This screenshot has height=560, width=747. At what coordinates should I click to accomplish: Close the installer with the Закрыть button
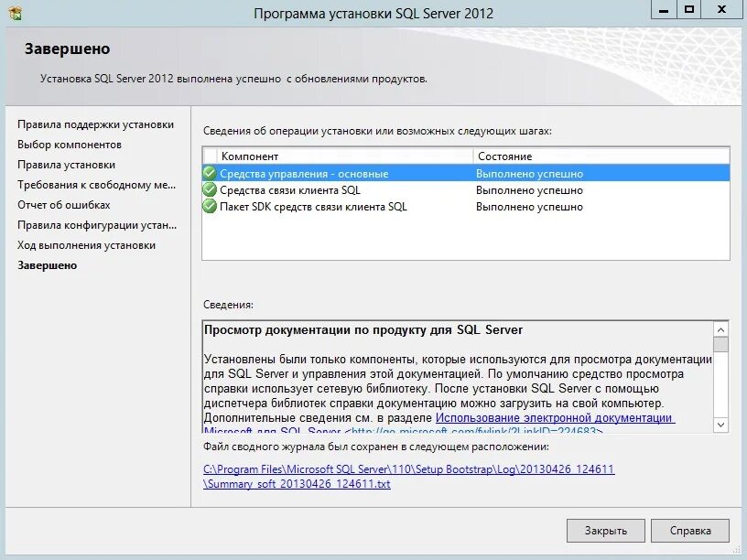[605, 531]
